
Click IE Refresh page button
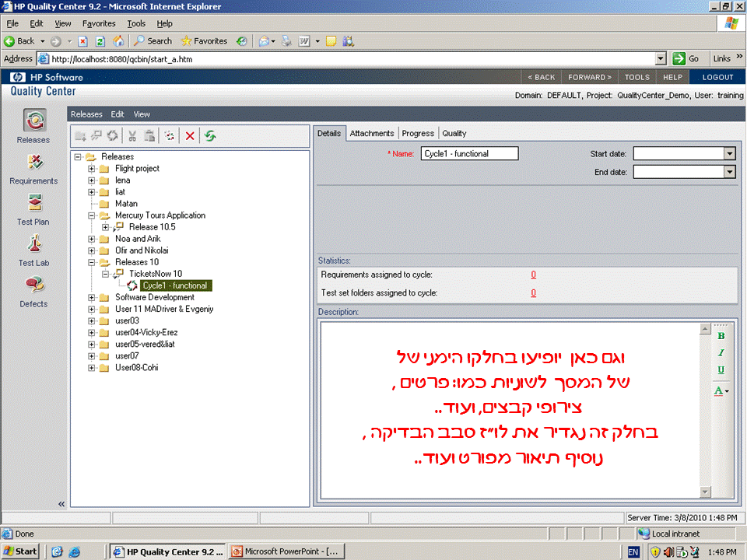[x=100, y=41]
